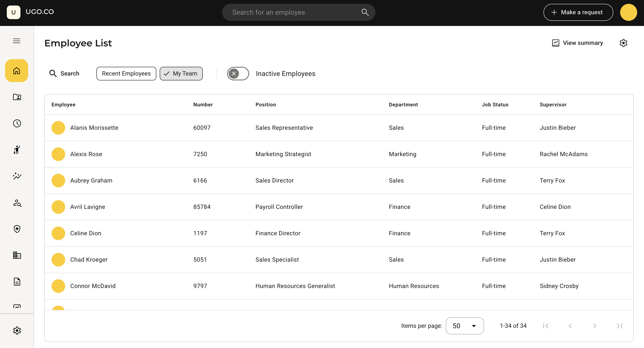The height and width of the screenshot is (348, 644).
Task: Click the View summary link
Action: coord(578,43)
